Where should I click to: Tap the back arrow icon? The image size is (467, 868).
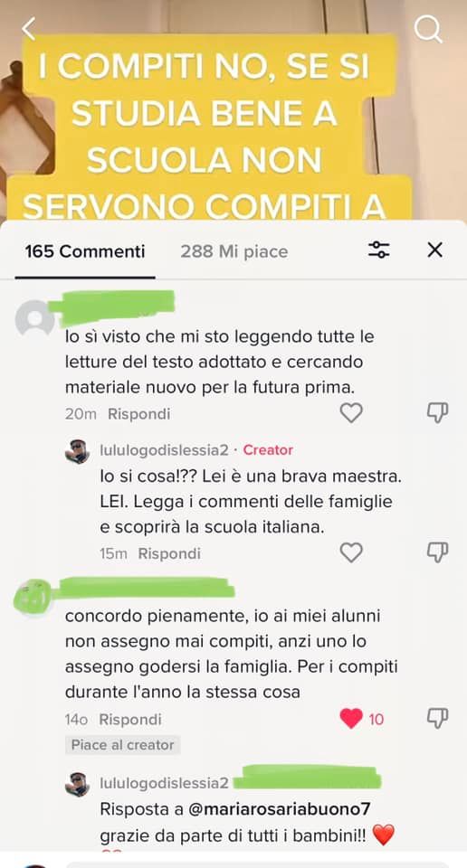click(29, 29)
